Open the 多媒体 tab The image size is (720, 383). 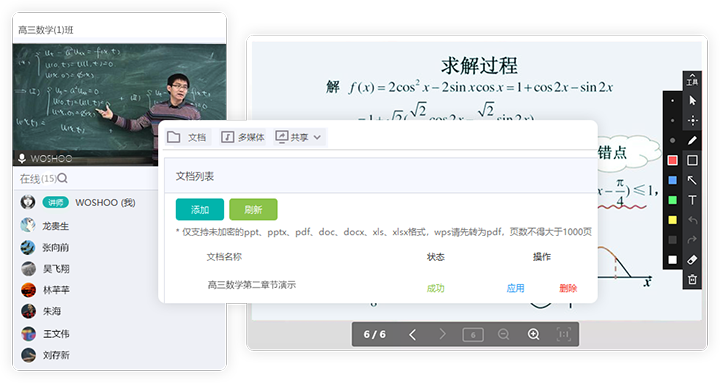242,137
